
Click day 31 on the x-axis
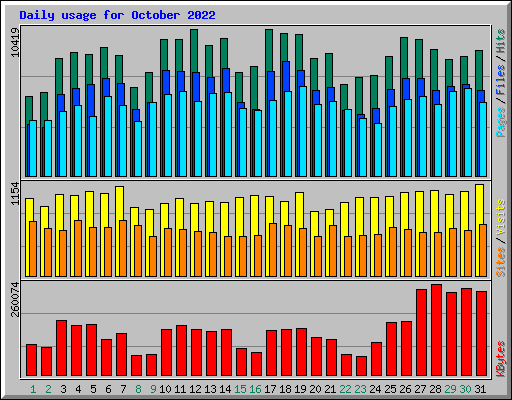click(480, 389)
